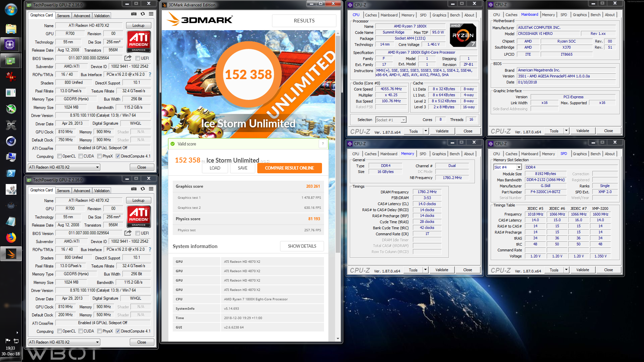Click the CPU-Z taskbar icon
The image size is (644, 362).
pos(10,44)
